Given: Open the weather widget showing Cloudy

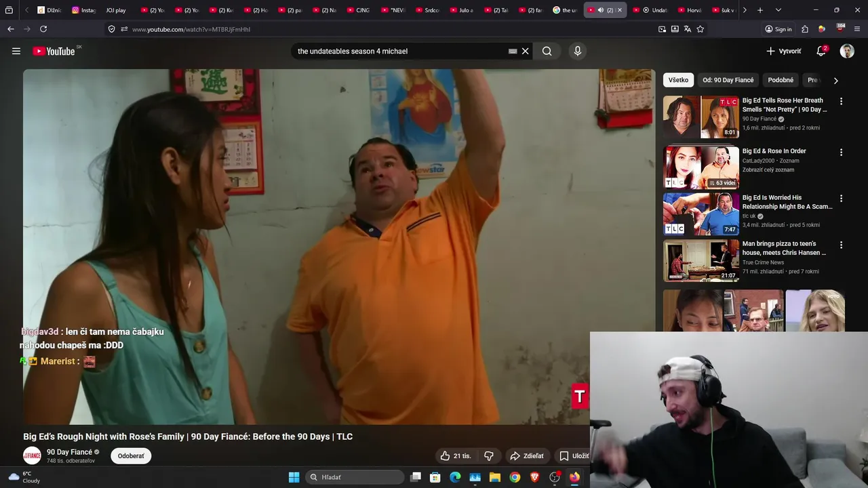Looking at the screenshot, I should click(x=23, y=477).
